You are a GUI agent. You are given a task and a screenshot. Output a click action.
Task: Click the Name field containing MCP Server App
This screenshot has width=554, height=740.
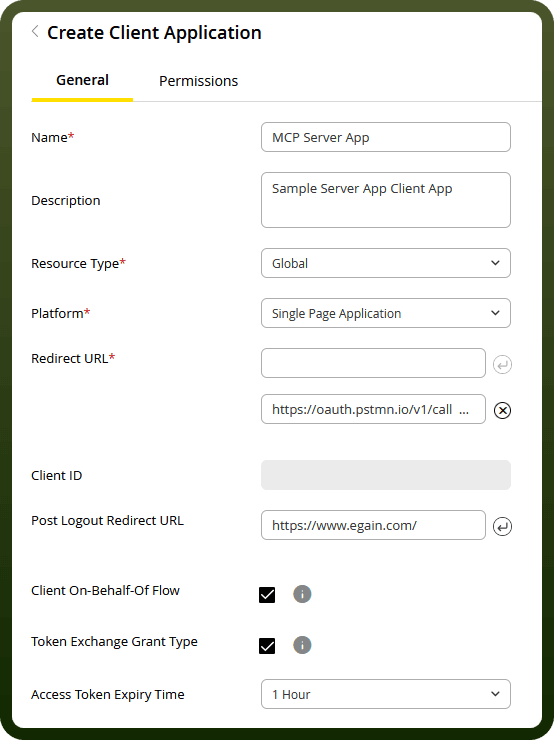pyautogui.click(x=386, y=137)
